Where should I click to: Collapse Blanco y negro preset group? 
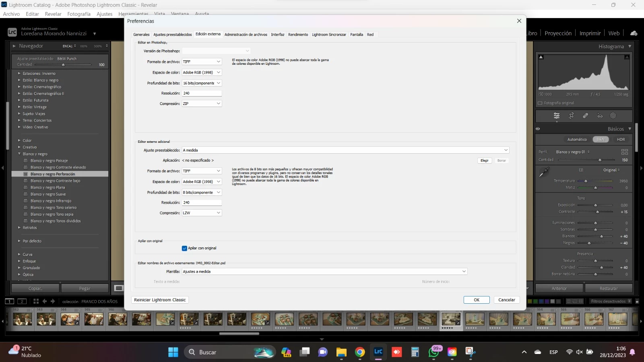19,154
